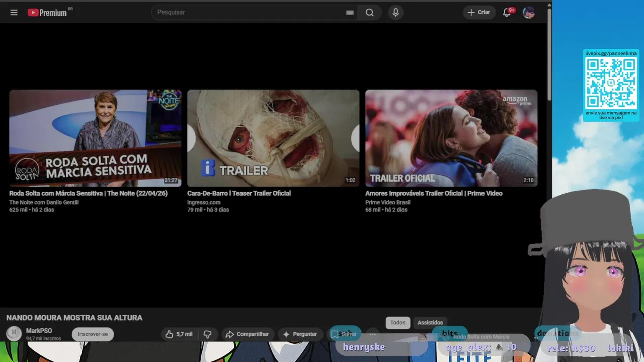Click the livepix QR code

[611, 82]
